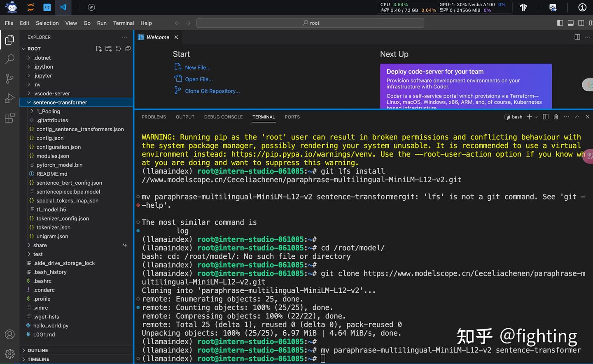Collapse all folders in explorer
This screenshot has width=593, height=364.
128,49
